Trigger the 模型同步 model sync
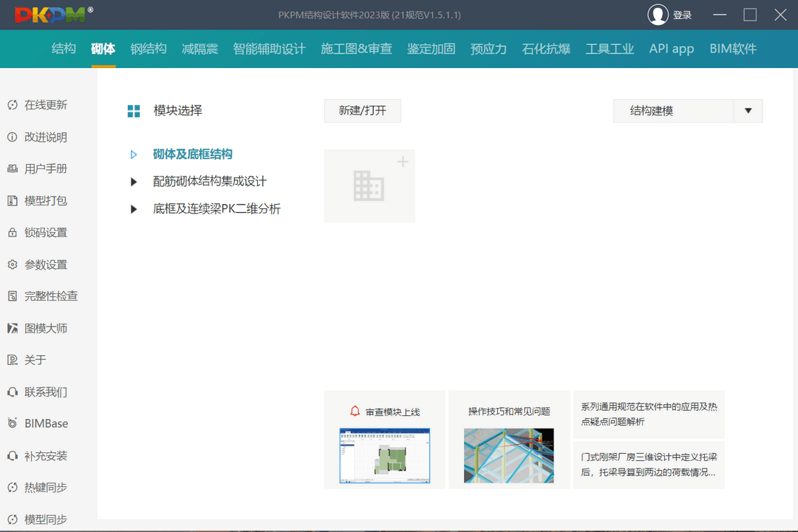The width and height of the screenshot is (798, 532). click(46, 519)
